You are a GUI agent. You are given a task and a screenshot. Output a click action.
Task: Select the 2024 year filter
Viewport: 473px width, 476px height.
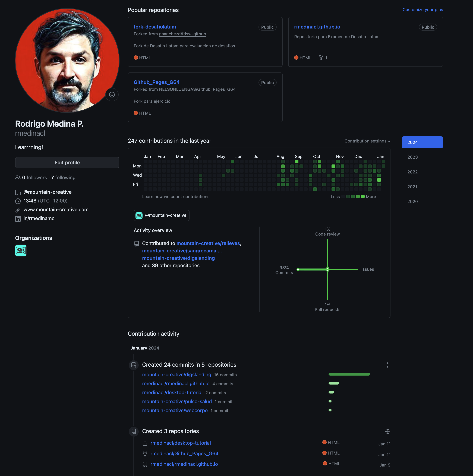coord(422,142)
